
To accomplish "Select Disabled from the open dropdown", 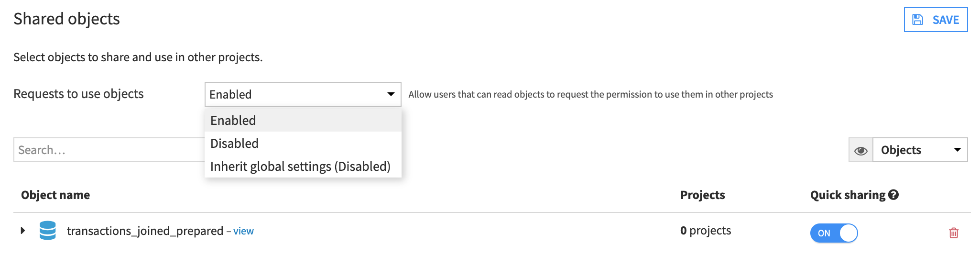I will 234,143.
